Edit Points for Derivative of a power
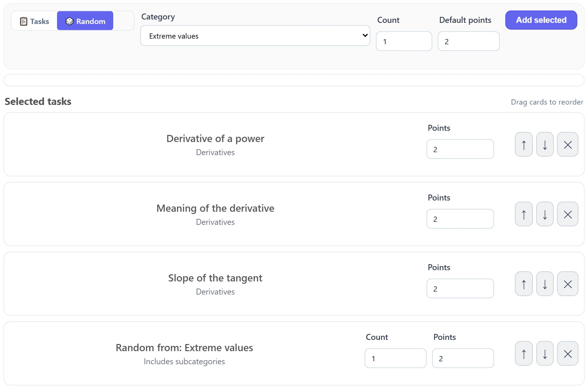This screenshot has width=588, height=389. [460, 149]
